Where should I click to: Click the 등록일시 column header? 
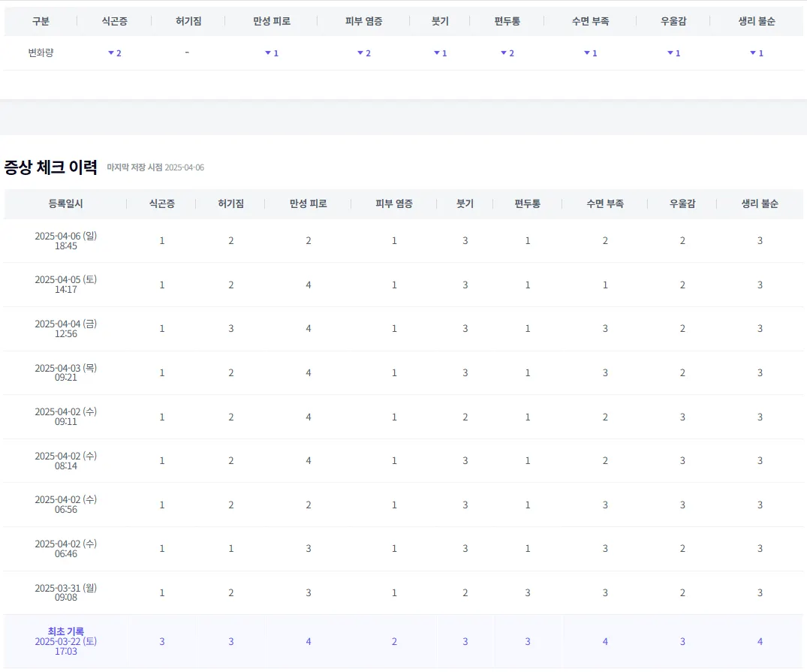pyautogui.click(x=65, y=203)
